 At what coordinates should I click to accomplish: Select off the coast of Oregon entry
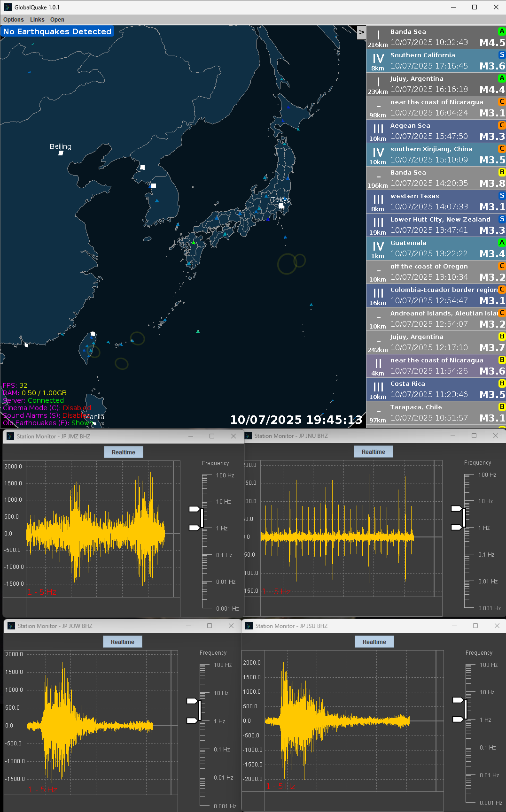click(x=436, y=272)
